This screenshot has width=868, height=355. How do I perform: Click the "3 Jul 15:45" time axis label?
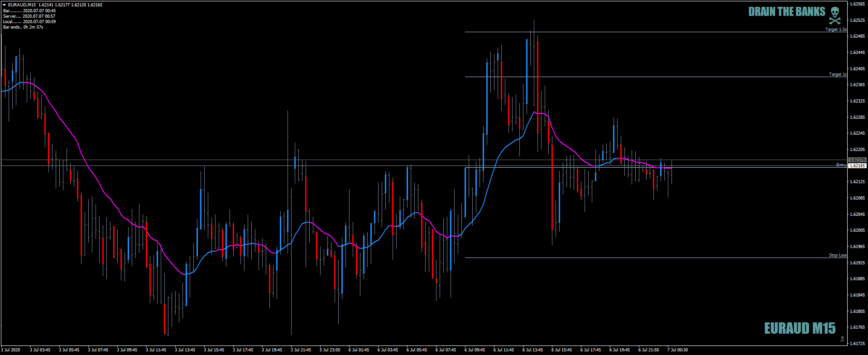pyautogui.click(x=214, y=350)
